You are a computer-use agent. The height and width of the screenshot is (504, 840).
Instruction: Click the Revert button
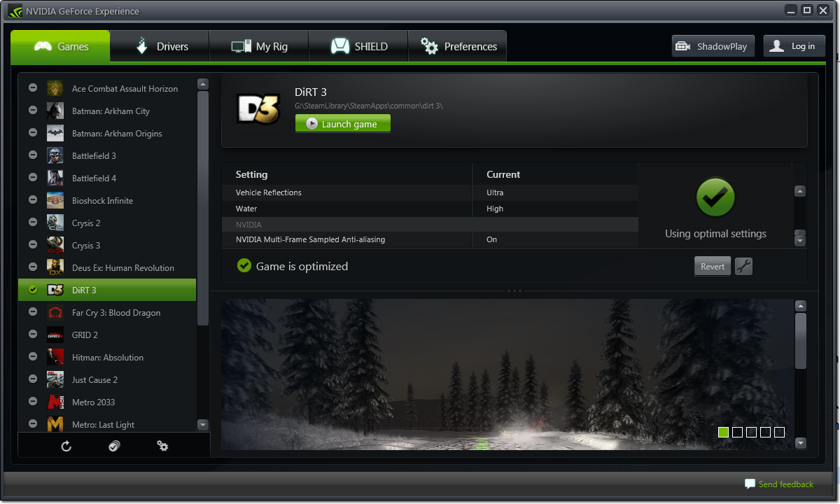tap(713, 266)
